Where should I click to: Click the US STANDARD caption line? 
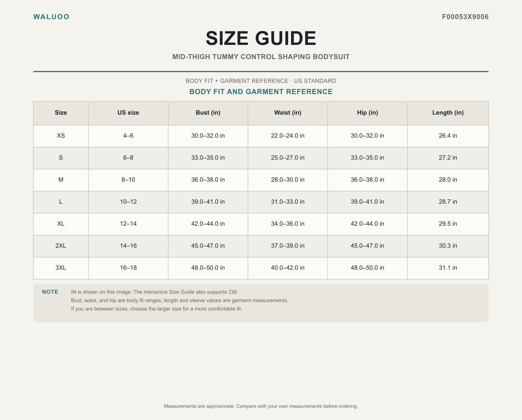tap(261, 81)
